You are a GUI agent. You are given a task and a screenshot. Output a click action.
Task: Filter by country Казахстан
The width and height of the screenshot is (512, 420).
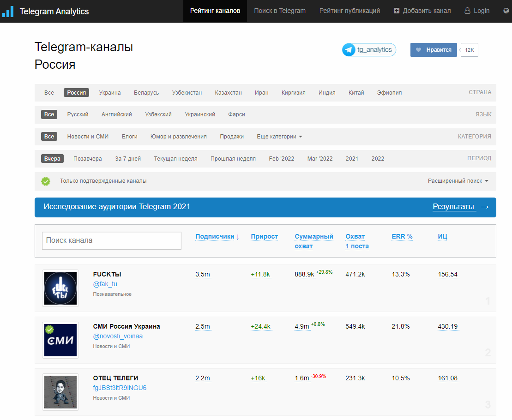coord(228,93)
